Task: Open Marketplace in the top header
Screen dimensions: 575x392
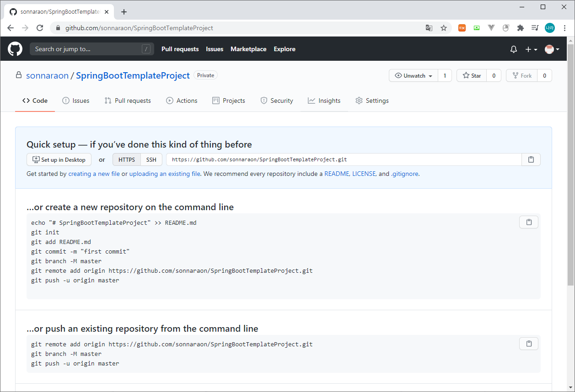Action: click(248, 49)
